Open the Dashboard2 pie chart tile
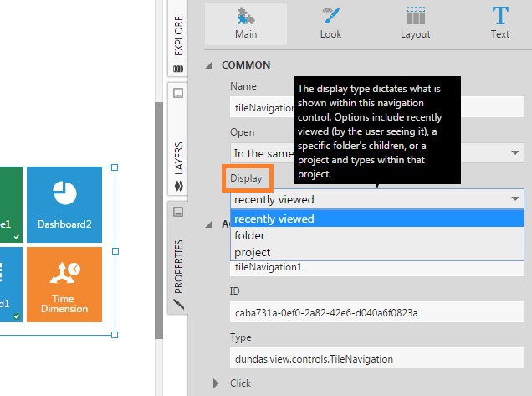The image size is (532, 396). pyautogui.click(x=64, y=203)
